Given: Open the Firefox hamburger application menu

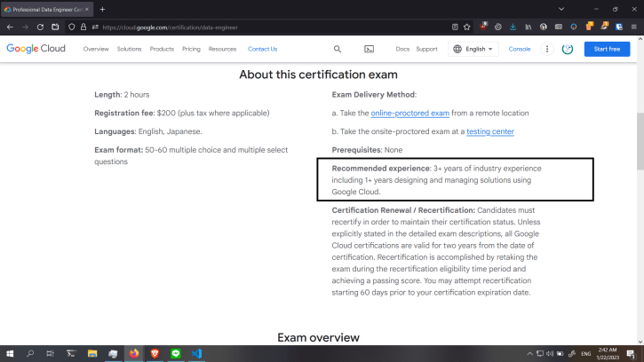Looking at the screenshot, I should [633, 28].
